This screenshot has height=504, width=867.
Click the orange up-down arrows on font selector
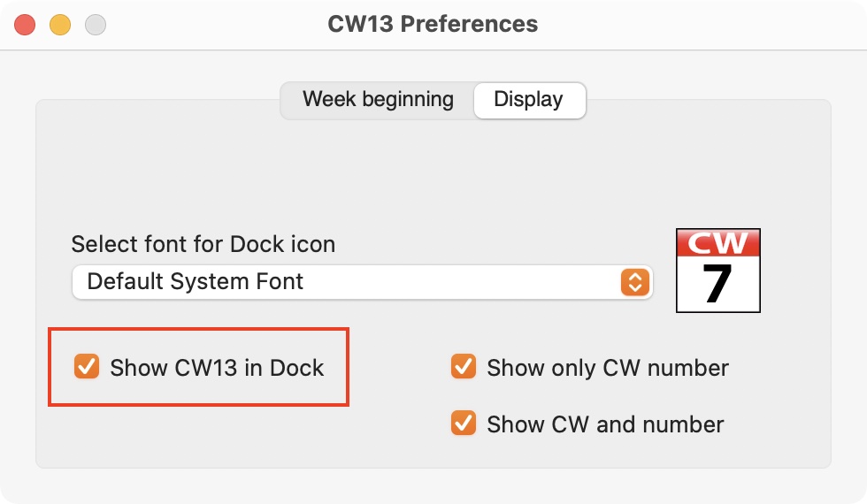(x=635, y=282)
